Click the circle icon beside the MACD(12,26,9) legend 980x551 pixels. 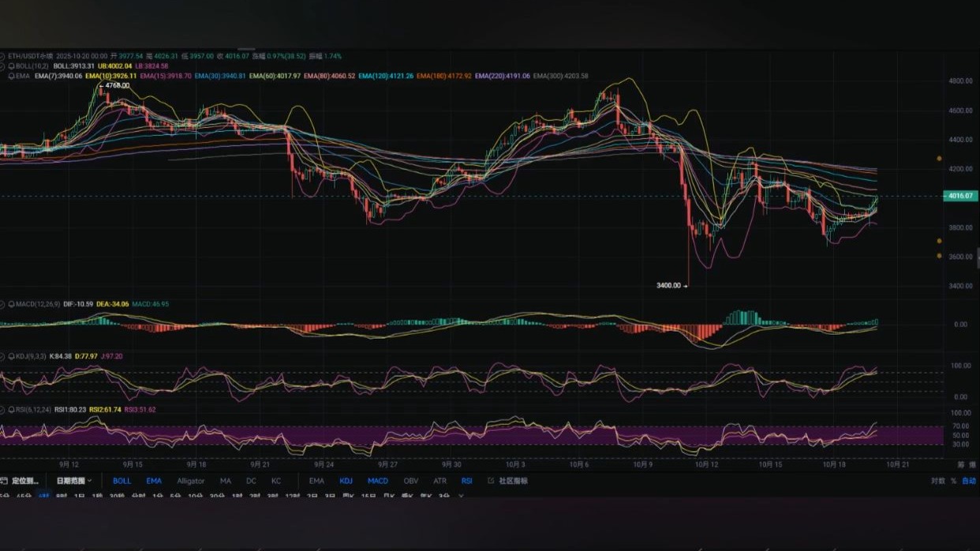point(3,303)
